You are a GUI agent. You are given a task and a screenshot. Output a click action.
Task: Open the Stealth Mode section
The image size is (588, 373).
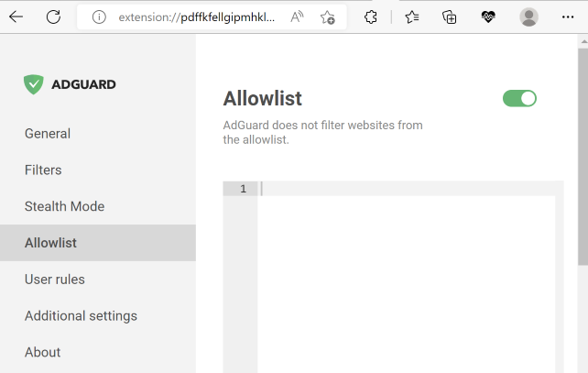(98, 206)
